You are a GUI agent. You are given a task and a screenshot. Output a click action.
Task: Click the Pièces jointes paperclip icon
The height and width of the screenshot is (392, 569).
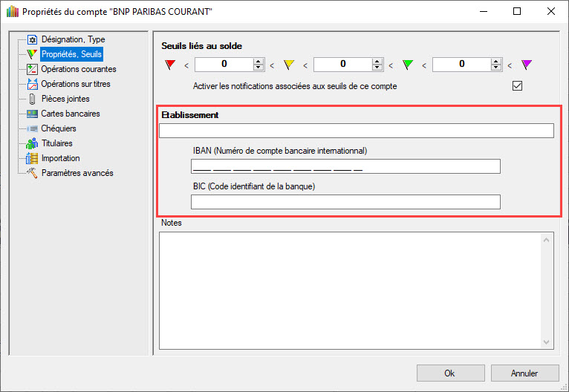pyautogui.click(x=32, y=99)
